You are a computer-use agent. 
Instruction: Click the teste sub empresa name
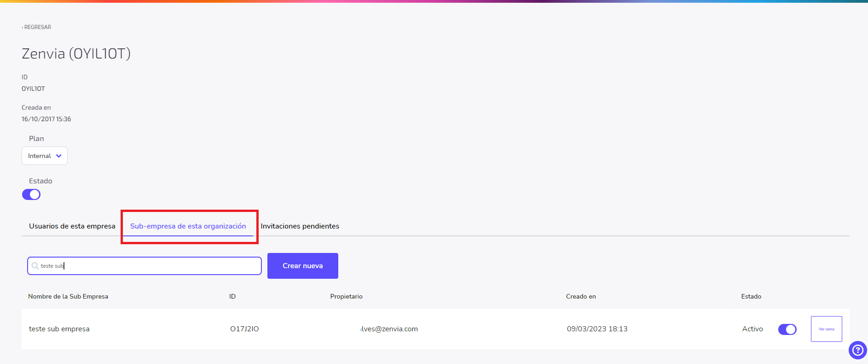tap(59, 329)
